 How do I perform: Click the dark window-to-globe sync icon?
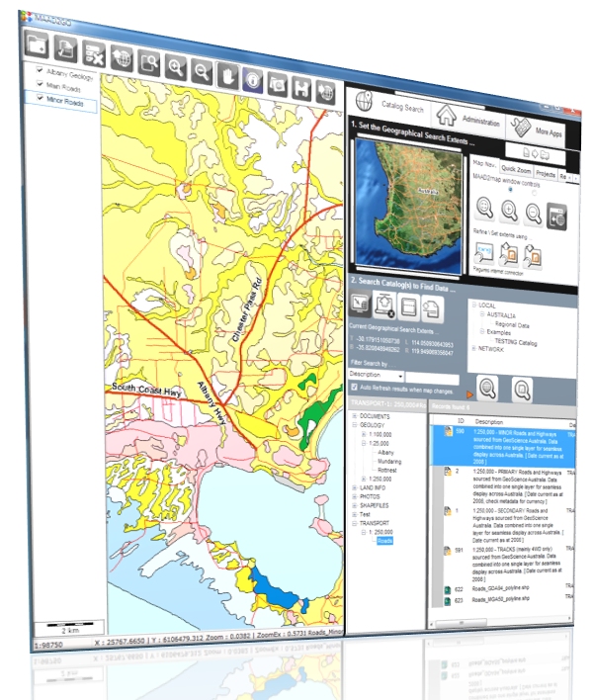tap(556, 218)
